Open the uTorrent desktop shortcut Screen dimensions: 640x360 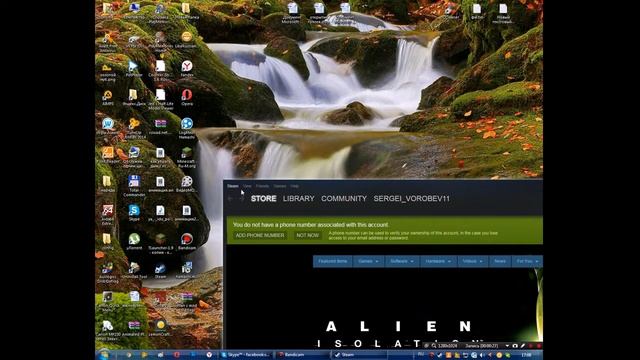pyautogui.click(x=134, y=241)
